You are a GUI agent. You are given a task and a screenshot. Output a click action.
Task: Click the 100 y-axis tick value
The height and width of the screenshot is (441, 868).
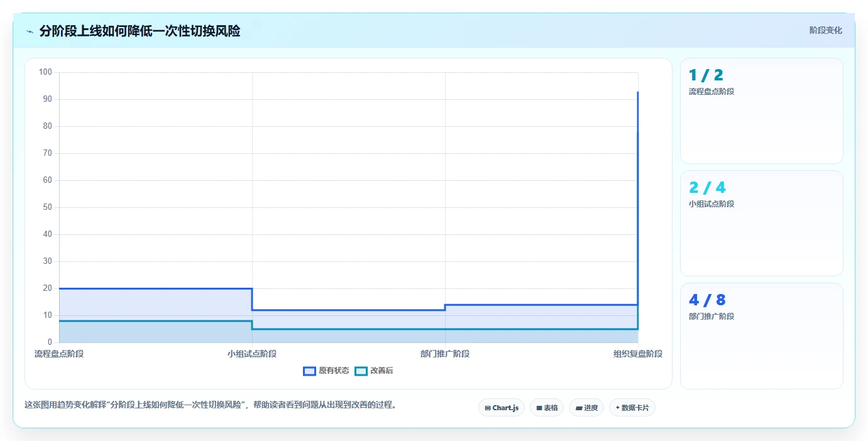45,72
